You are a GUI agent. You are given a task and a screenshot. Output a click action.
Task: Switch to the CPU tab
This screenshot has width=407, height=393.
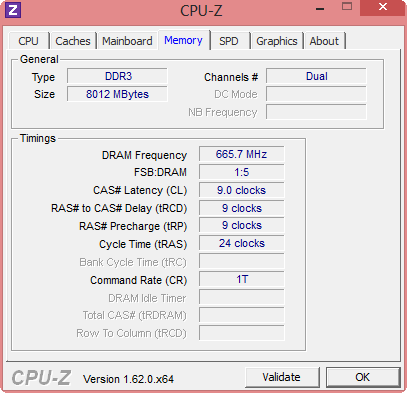pyautogui.click(x=29, y=41)
